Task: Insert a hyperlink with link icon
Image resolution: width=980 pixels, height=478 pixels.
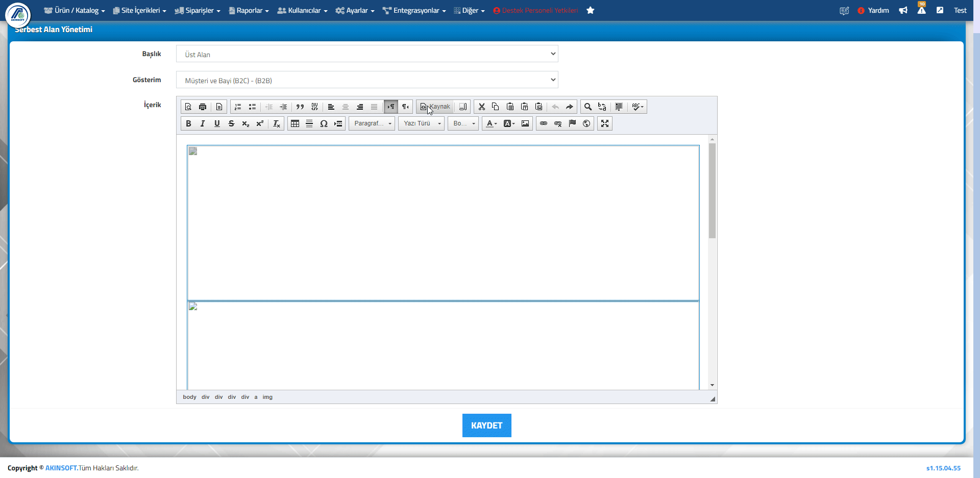Action: click(x=544, y=123)
